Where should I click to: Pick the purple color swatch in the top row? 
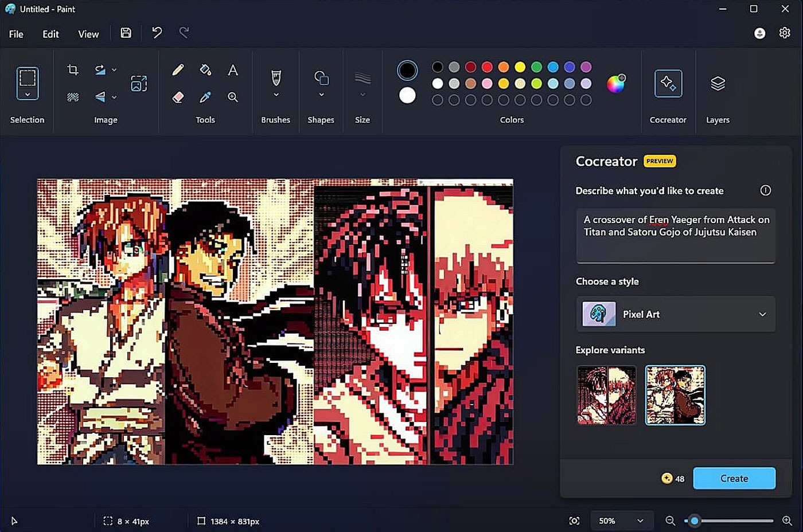586,67
